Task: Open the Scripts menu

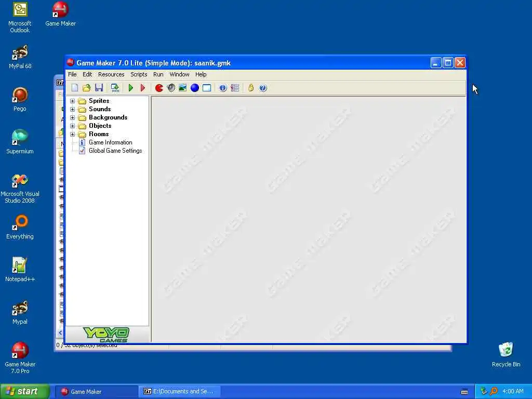Action: tap(139, 74)
